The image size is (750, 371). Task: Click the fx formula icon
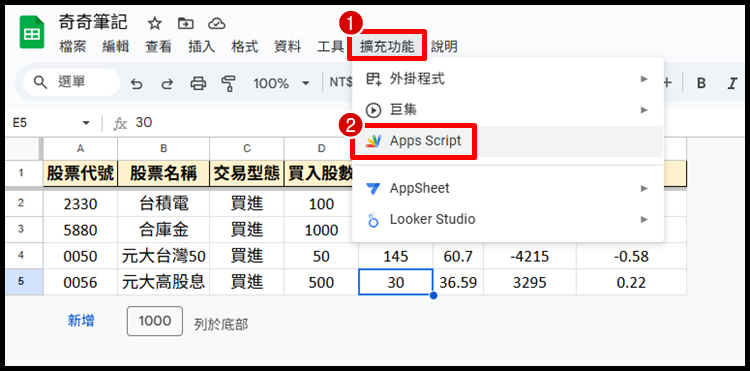[120, 124]
